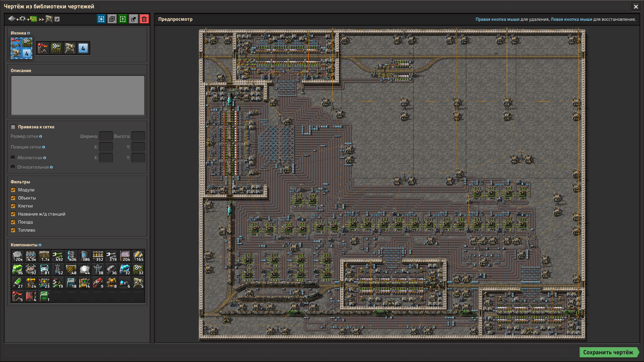Image resolution: width=644 pixels, height=362 pixels.
Task: Click the hazard concrete component with count 165
Action: click(138, 256)
